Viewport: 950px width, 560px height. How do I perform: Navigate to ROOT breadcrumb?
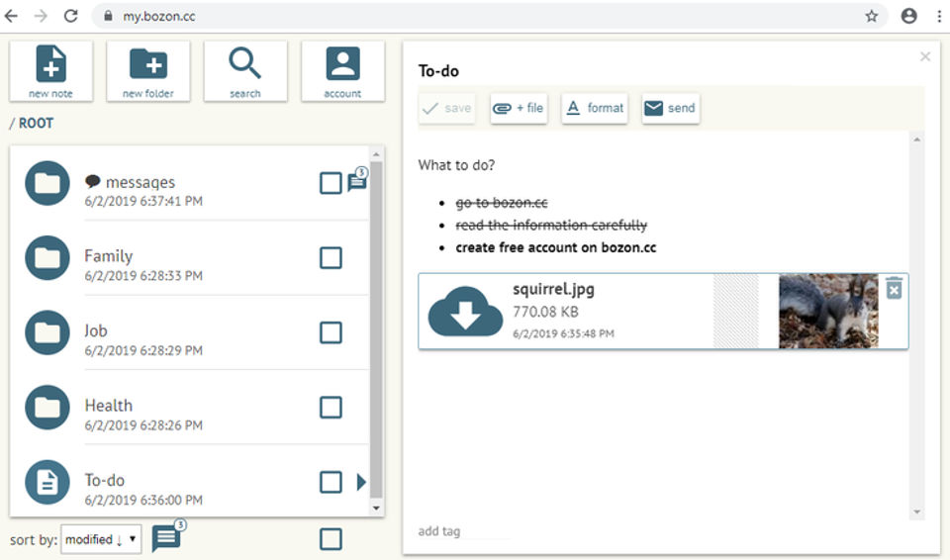36,124
